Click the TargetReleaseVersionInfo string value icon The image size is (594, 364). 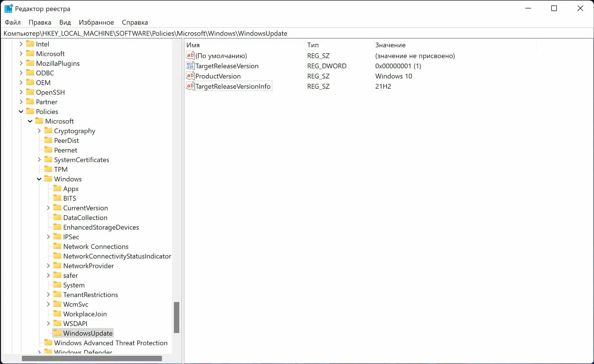[190, 86]
